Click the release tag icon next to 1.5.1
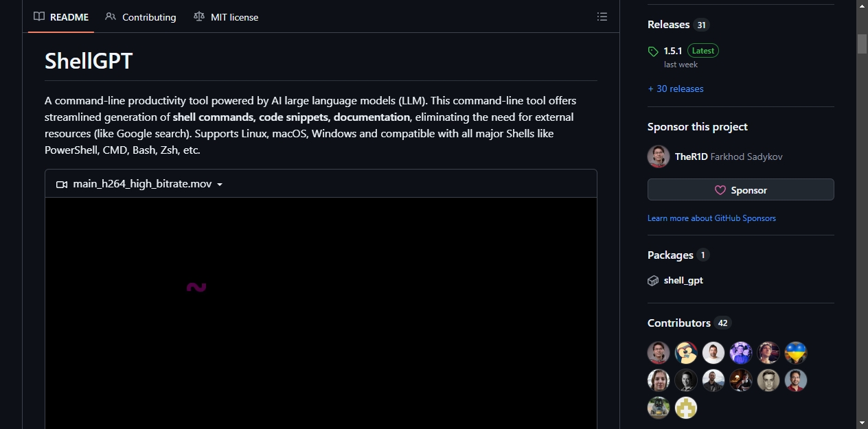The height and width of the screenshot is (429, 868). (653, 51)
